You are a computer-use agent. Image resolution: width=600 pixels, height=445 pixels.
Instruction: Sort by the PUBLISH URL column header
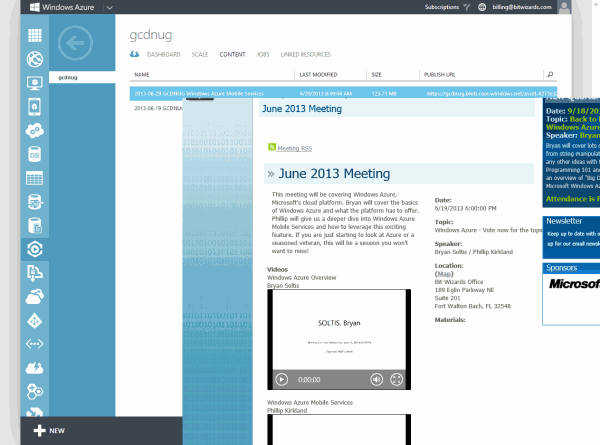tap(440, 75)
